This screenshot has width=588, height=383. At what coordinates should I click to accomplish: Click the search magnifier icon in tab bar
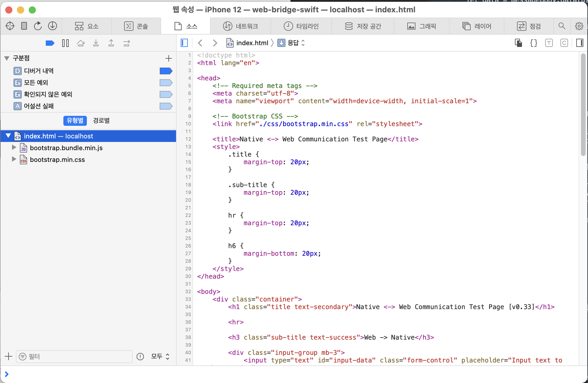coord(562,26)
